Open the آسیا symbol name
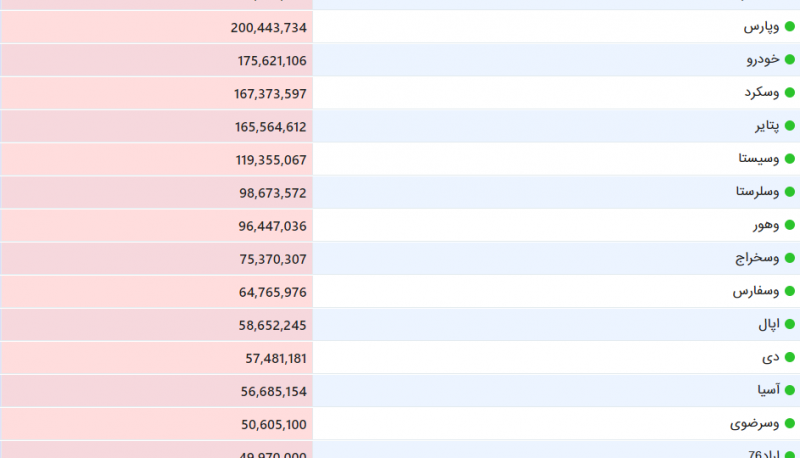800x458 pixels. pyautogui.click(x=768, y=390)
